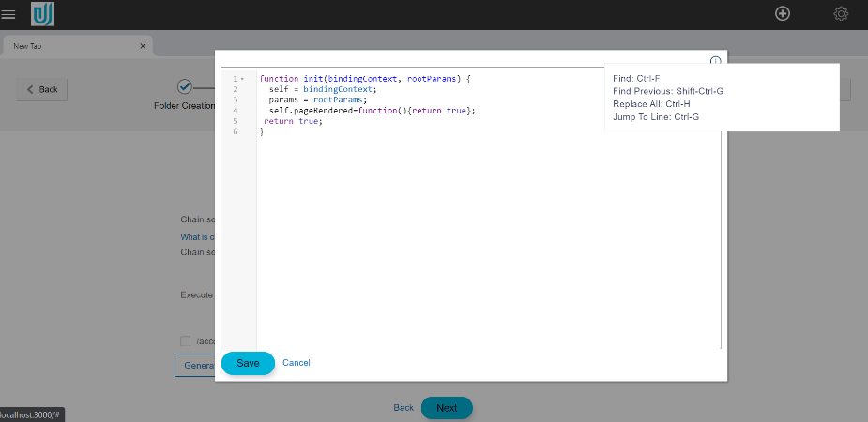Click line number 6 in gutter
The image size is (868, 422).
pyautogui.click(x=236, y=131)
